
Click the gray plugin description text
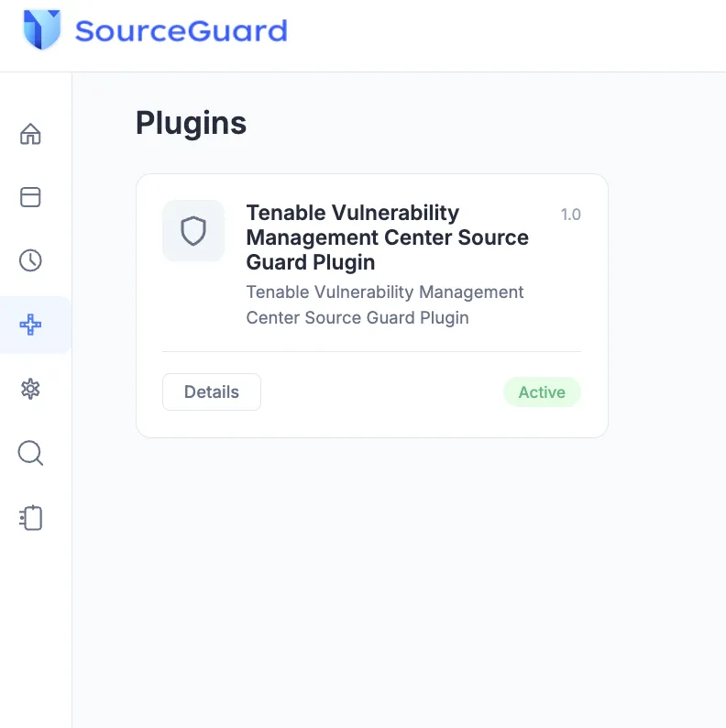pos(385,305)
